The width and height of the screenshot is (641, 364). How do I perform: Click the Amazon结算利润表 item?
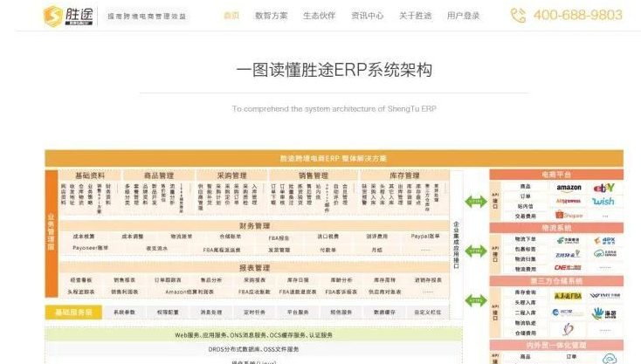pyautogui.click(x=190, y=292)
